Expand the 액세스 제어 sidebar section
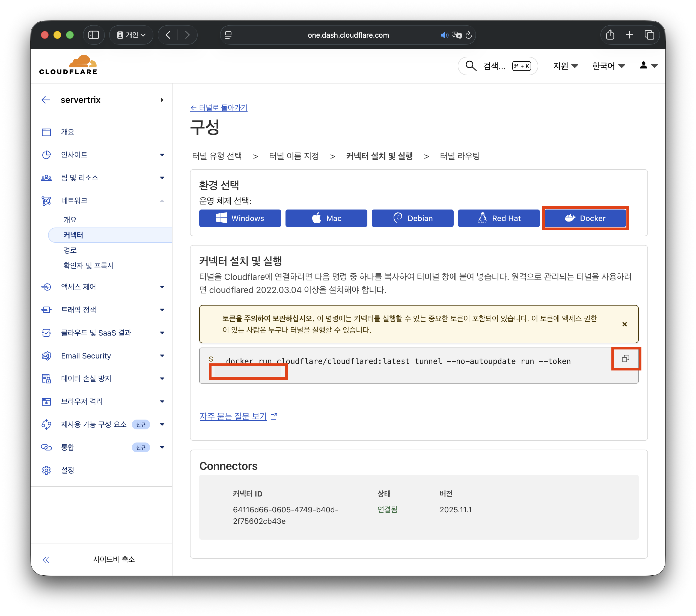Image resolution: width=696 pixels, height=616 pixels. (162, 287)
